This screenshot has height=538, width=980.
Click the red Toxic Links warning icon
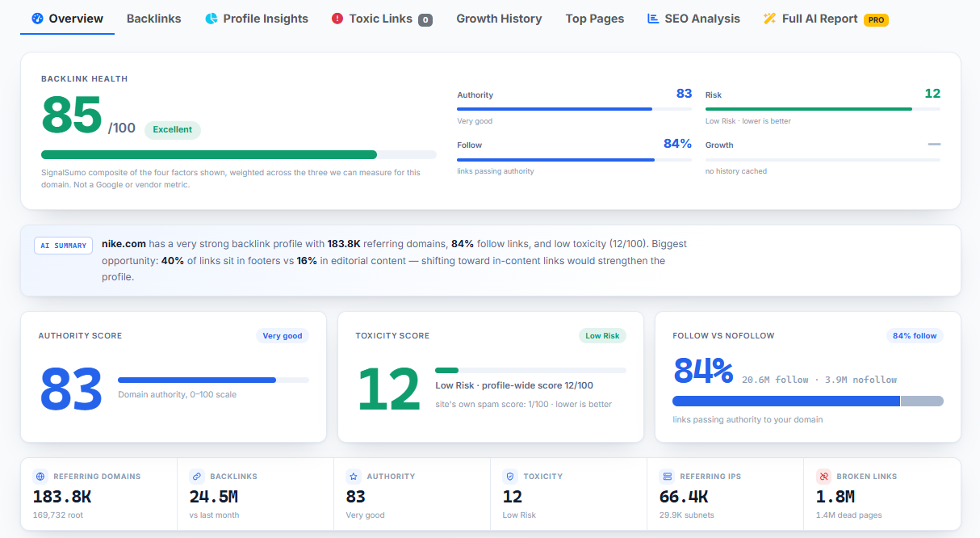pyautogui.click(x=337, y=19)
